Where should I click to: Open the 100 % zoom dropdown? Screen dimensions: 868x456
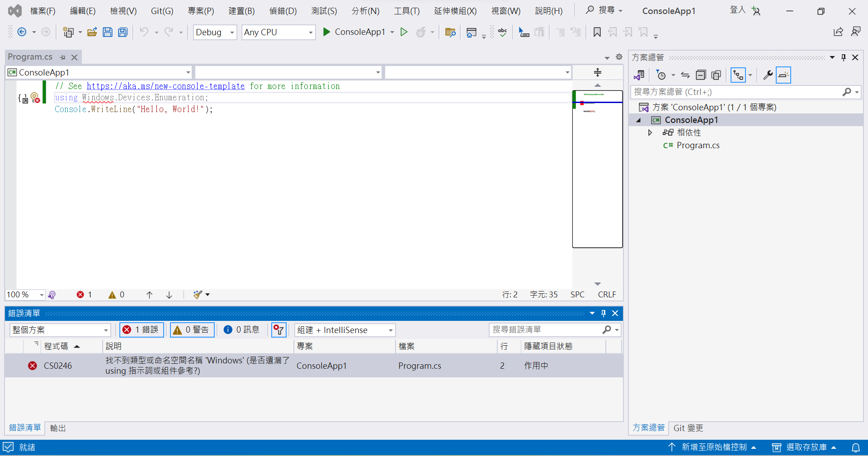pos(25,295)
